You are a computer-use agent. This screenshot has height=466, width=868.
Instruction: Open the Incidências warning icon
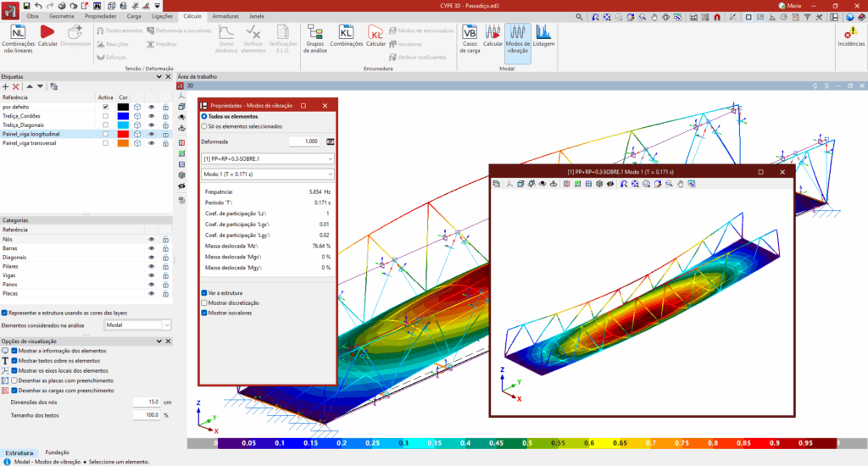click(x=850, y=37)
